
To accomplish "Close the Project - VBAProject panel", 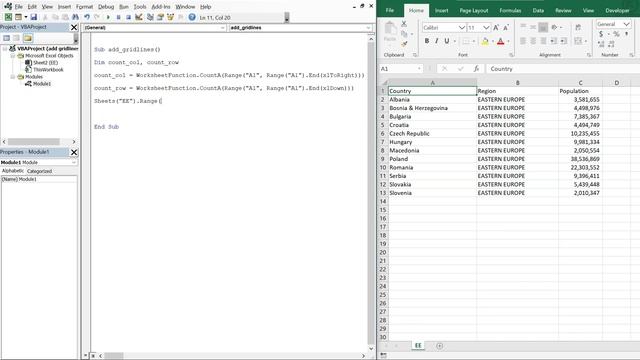I will tap(74, 27).
